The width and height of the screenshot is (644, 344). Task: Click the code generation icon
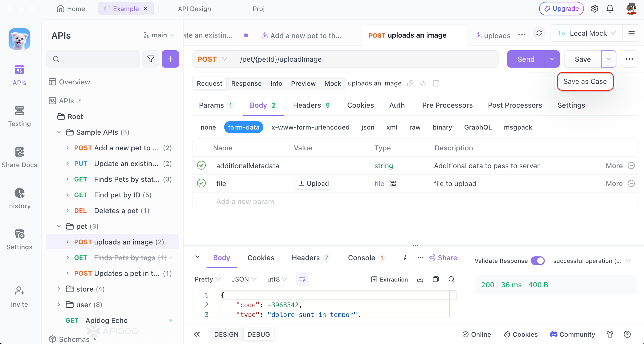[x=423, y=83]
